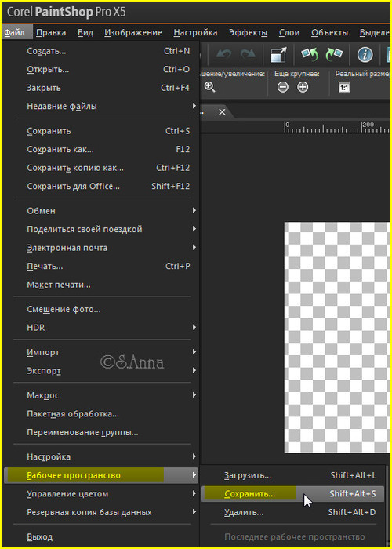Open the Вид menu
This screenshot has height=549, width=392.
pyautogui.click(x=85, y=33)
